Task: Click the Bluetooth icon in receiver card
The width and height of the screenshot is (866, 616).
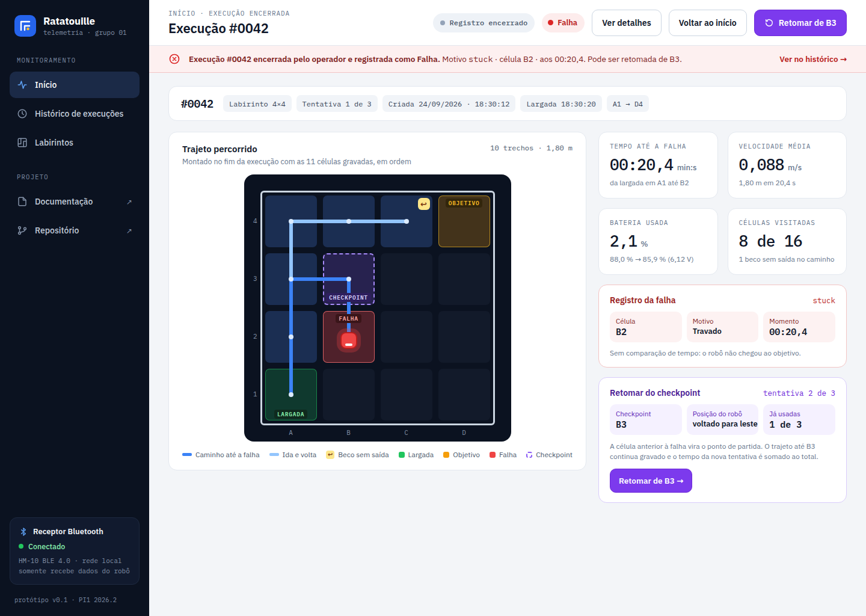Action: point(23,532)
